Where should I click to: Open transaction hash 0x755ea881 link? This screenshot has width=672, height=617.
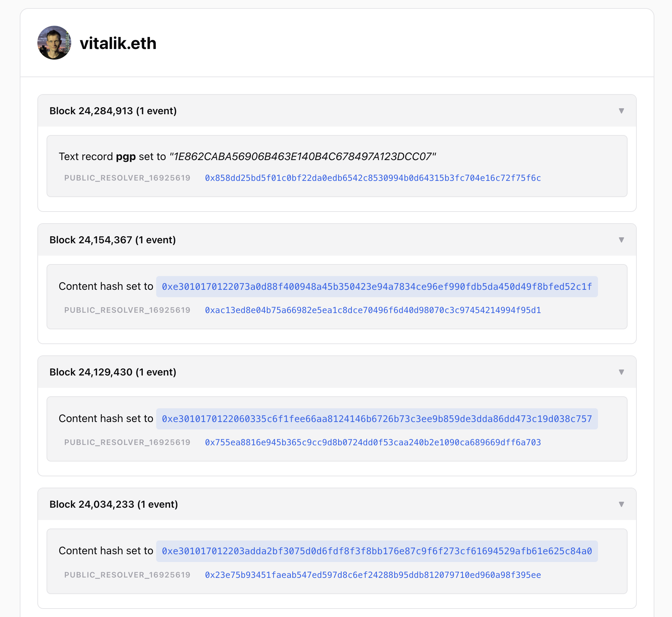(373, 442)
